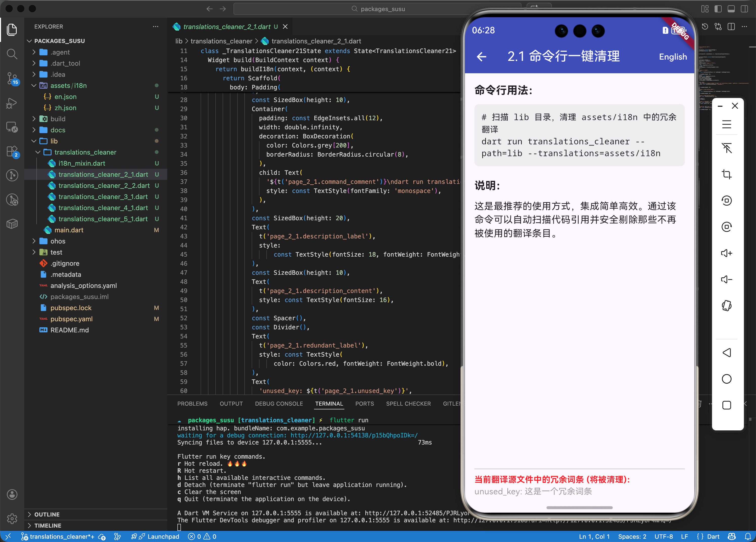Tap the emulator Back button

727,353
